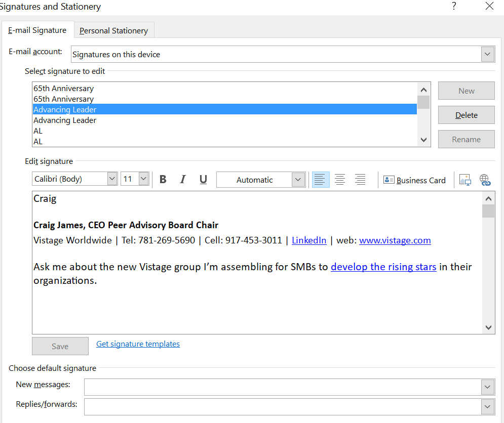504x423 pixels.
Task: Insert hyperlink globe icon
Action: click(485, 180)
